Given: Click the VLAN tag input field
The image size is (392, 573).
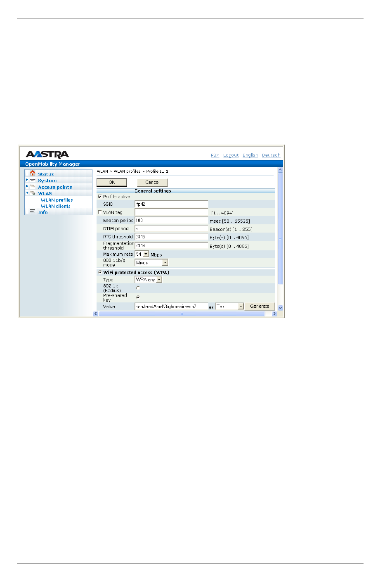Looking at the screenshot, I should tap(171, 212).
